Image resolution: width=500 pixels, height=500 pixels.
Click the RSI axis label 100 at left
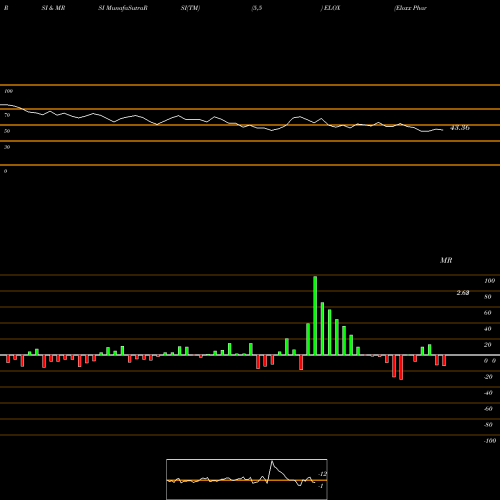[x=8, y=91]
